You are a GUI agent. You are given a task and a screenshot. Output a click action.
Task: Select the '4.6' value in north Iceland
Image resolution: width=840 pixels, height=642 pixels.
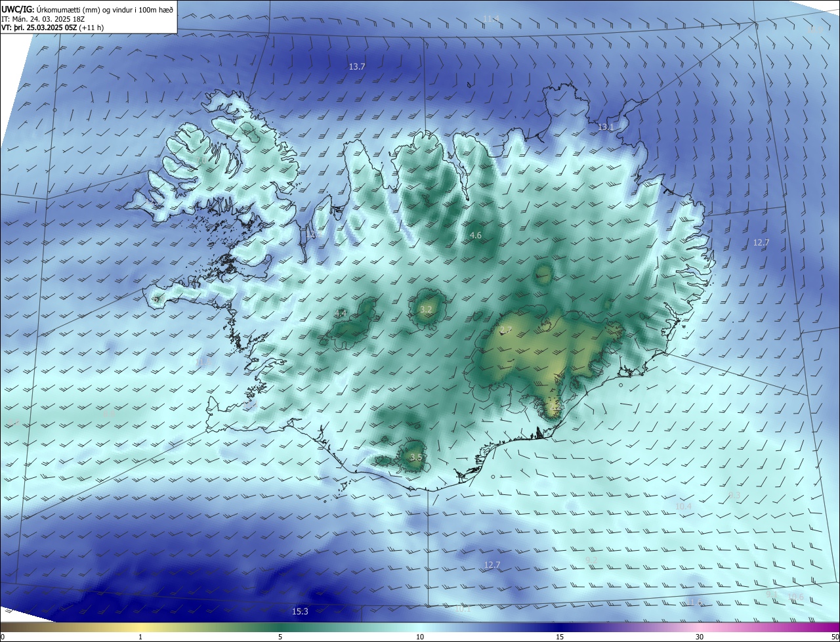point(476,236)
